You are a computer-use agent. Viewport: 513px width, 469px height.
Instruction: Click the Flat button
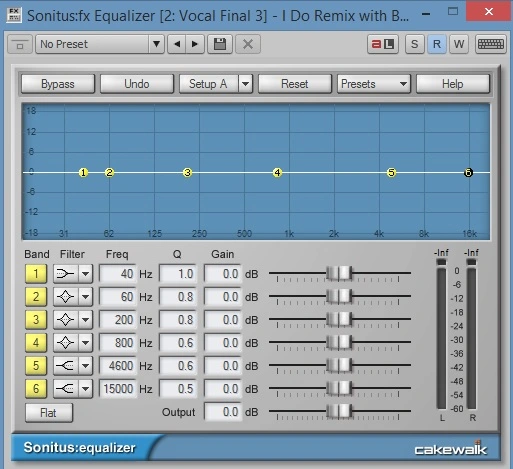(x=49, y=413)
